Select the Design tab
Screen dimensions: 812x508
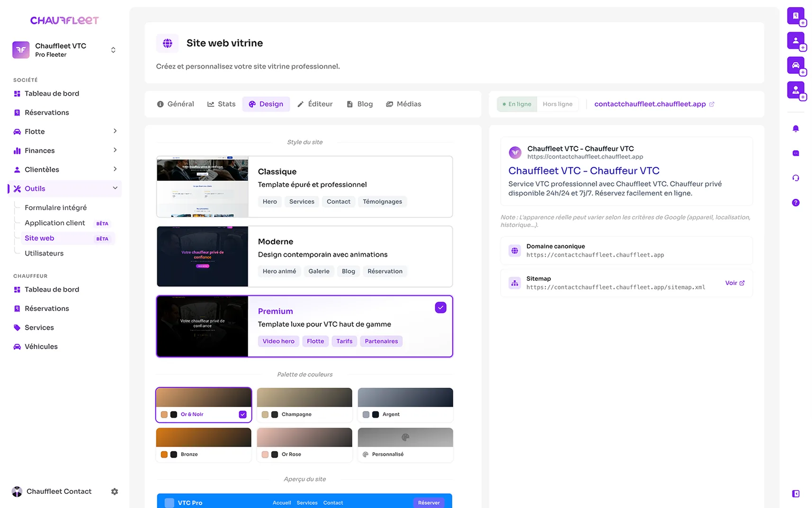click(x=266, y=104)
